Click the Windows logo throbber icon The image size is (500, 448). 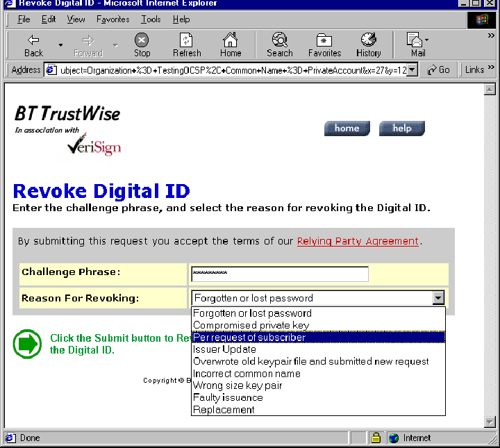(482, 19)
